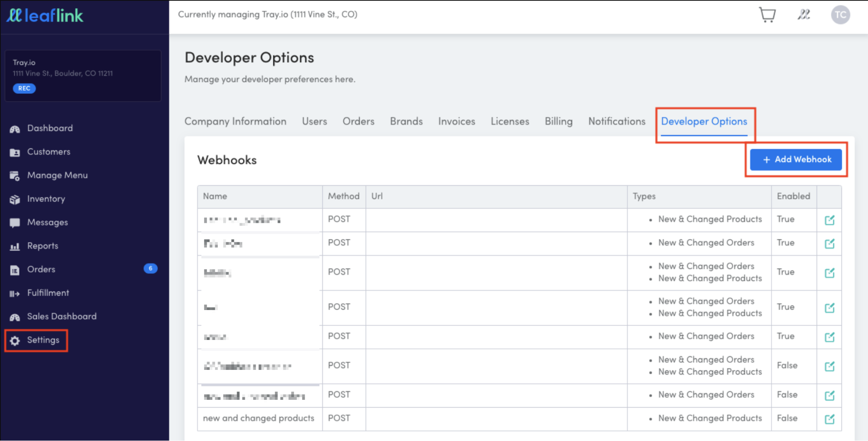Open the Sales Dashboard
The image size is (868, 441).
point(62,316)
